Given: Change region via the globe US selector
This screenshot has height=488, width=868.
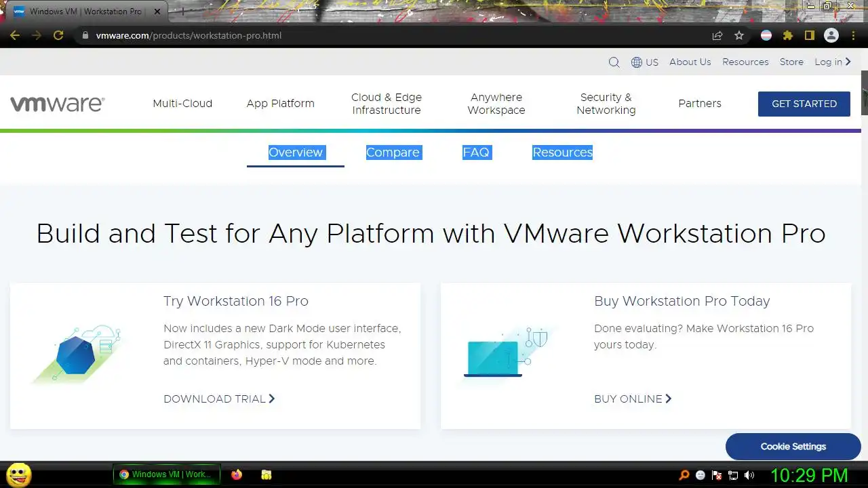Looking at the screenshot, I should click(645, 62).
